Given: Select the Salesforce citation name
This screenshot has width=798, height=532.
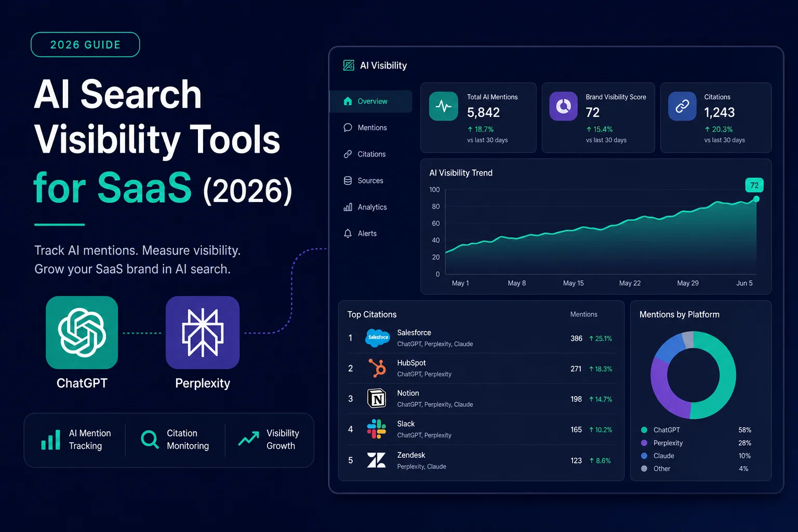Looking at the screenshot, I should (x=414, y=332).
